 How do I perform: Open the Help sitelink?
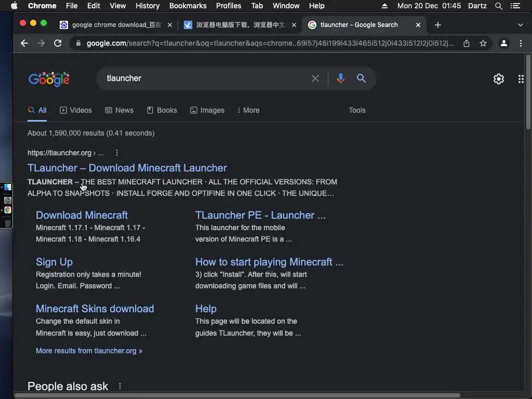(x=206, y=309)
